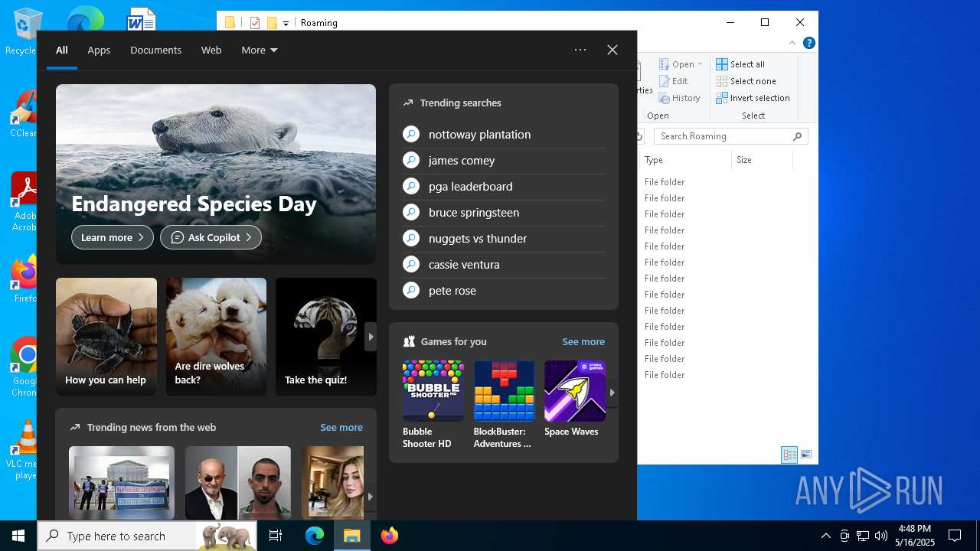The image size is (980, 551).
Task: Click See more in Games for you
Action: point(583,342)
